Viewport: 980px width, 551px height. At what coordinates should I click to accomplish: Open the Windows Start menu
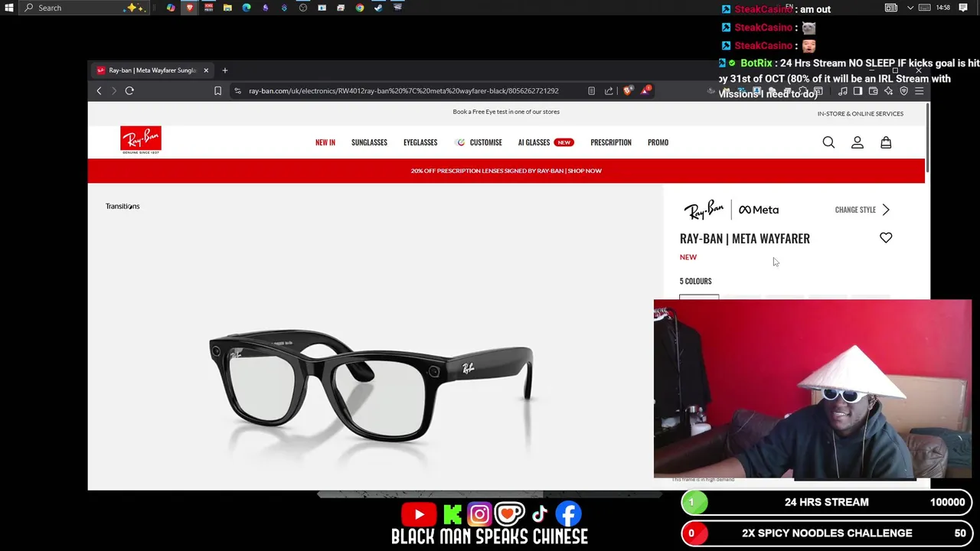tap(9, 8)
